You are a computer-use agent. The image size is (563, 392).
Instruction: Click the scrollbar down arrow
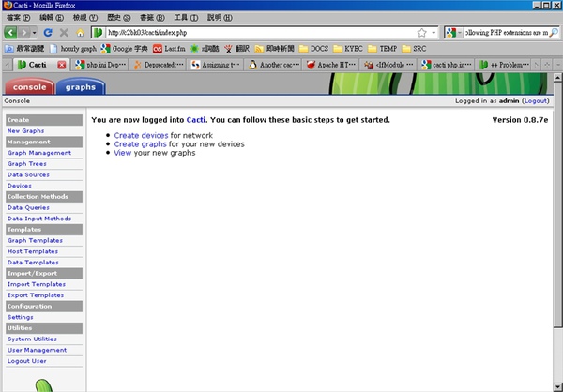pos(557,387)
